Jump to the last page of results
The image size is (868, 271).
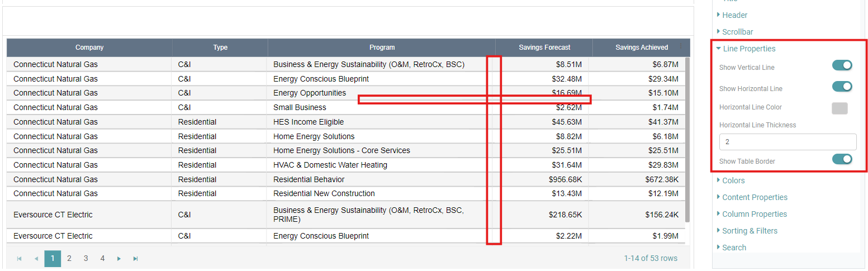[135, 259]
